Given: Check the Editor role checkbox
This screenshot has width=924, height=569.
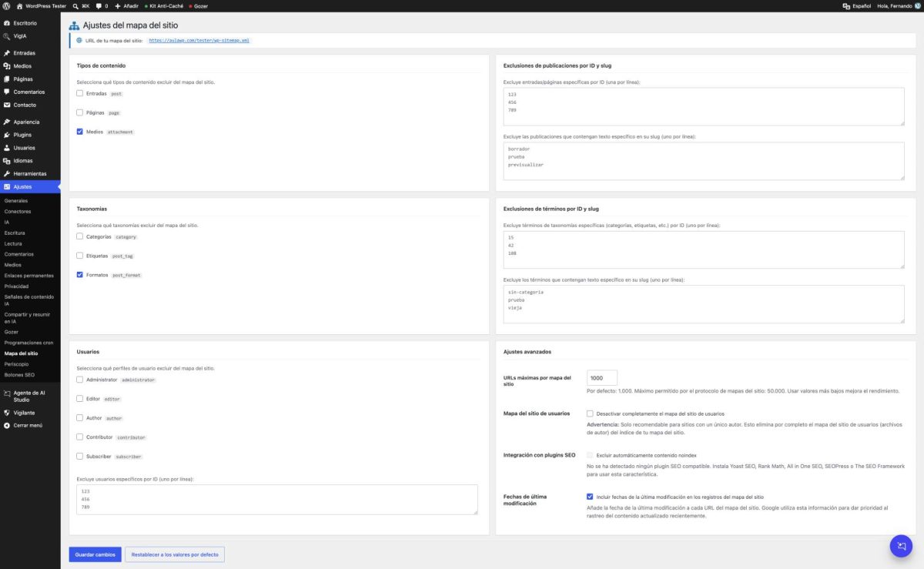Looking at the screenshot, I should click(80, 399).
